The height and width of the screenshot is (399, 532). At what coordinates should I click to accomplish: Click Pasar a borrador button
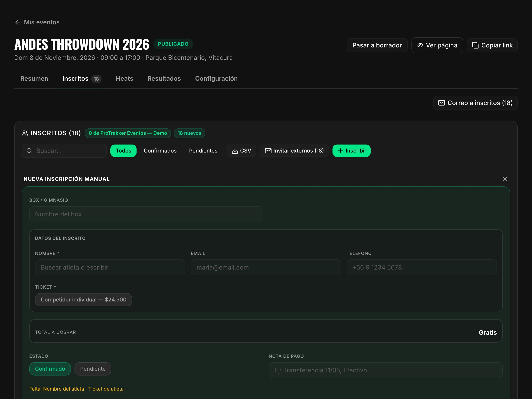pos(377,45)
